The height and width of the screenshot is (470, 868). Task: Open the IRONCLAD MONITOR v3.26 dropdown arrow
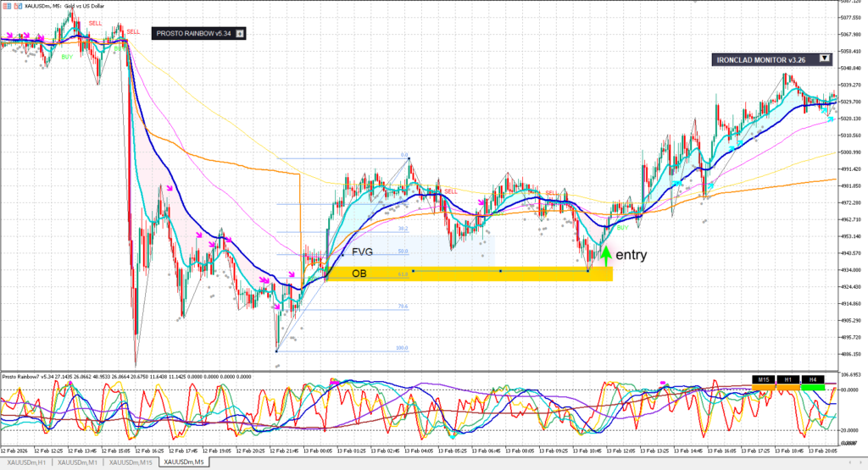point(824,59)
